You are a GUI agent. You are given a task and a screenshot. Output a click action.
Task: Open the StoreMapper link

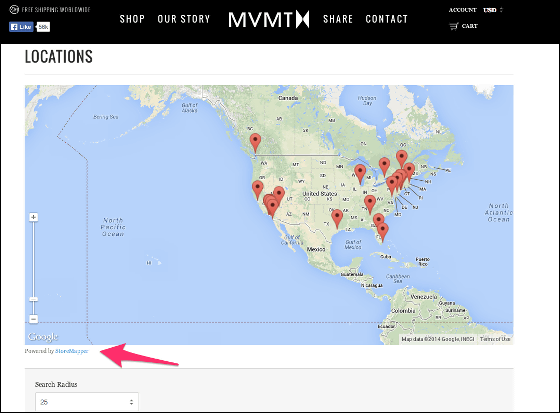pos(71,351)
